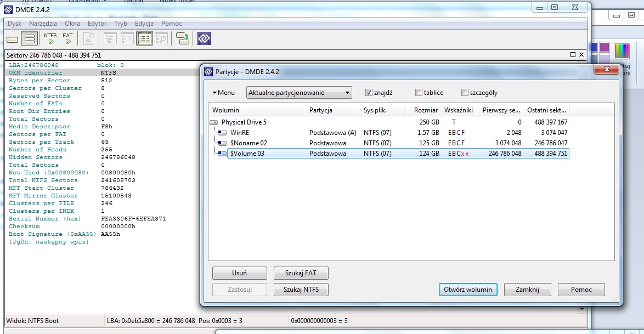
Task: Click the Wskaźniki column header
Action: point(459,110)
